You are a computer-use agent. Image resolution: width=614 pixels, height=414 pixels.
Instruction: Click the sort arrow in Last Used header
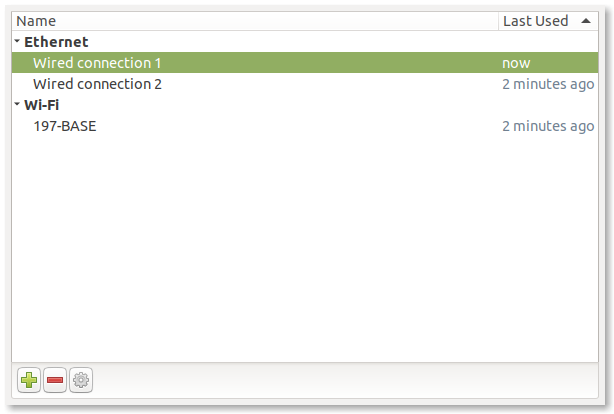point(585,21)
